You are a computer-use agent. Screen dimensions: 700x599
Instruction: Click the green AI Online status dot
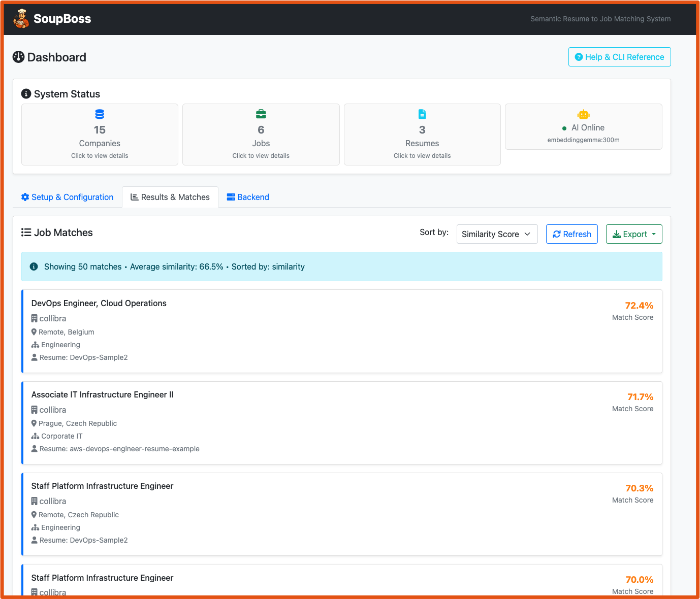[564, 128]
